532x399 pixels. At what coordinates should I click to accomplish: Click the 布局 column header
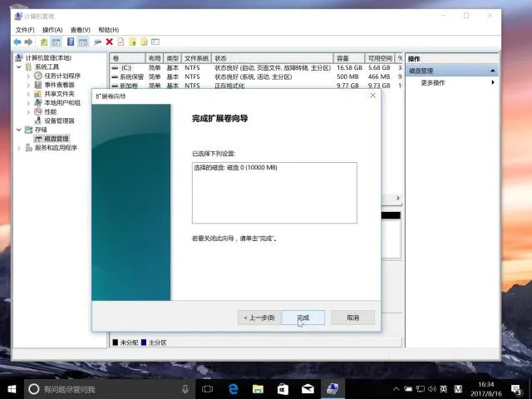[x=155, y=58]
